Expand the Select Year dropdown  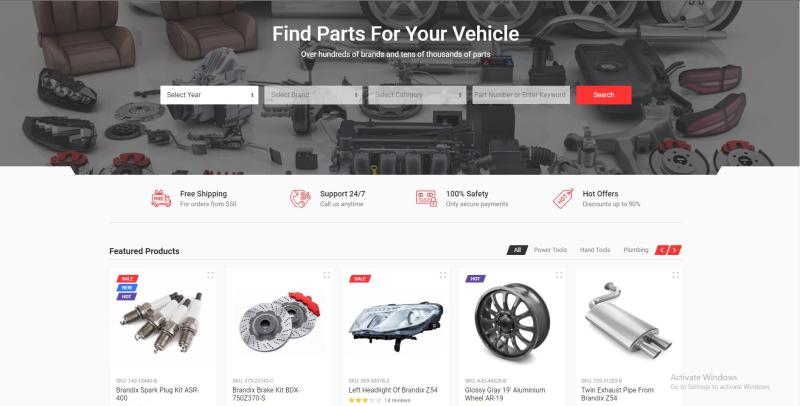209,95
